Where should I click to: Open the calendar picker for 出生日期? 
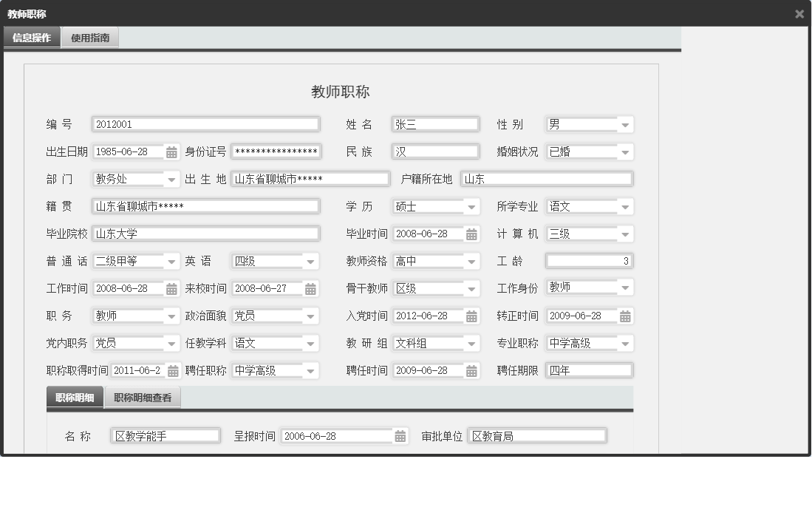click(x=171, y=152)
